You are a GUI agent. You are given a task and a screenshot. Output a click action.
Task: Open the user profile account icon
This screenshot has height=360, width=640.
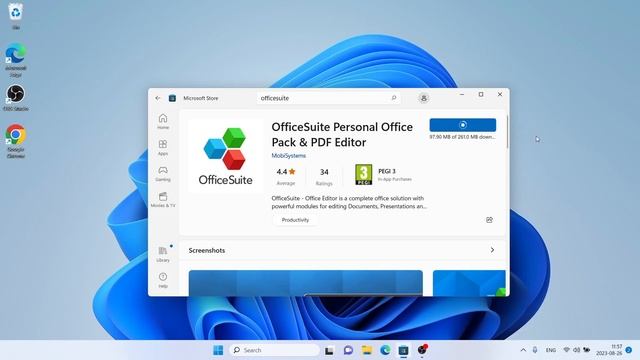tap(424, 98)
